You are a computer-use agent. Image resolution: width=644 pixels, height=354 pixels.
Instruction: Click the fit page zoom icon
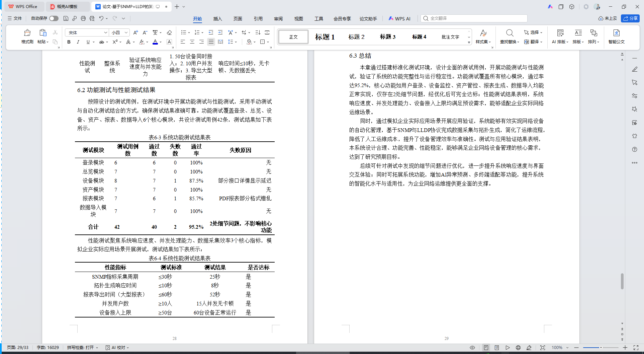tap(543, 348)
